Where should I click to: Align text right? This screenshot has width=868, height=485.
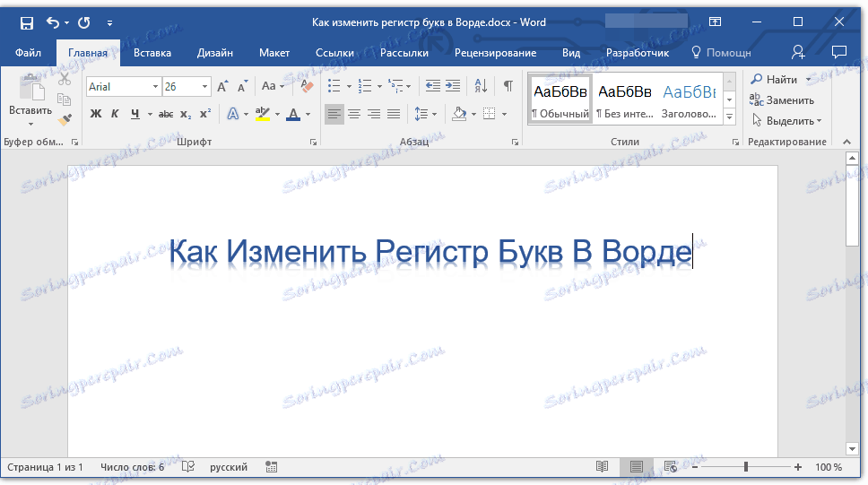374,114
